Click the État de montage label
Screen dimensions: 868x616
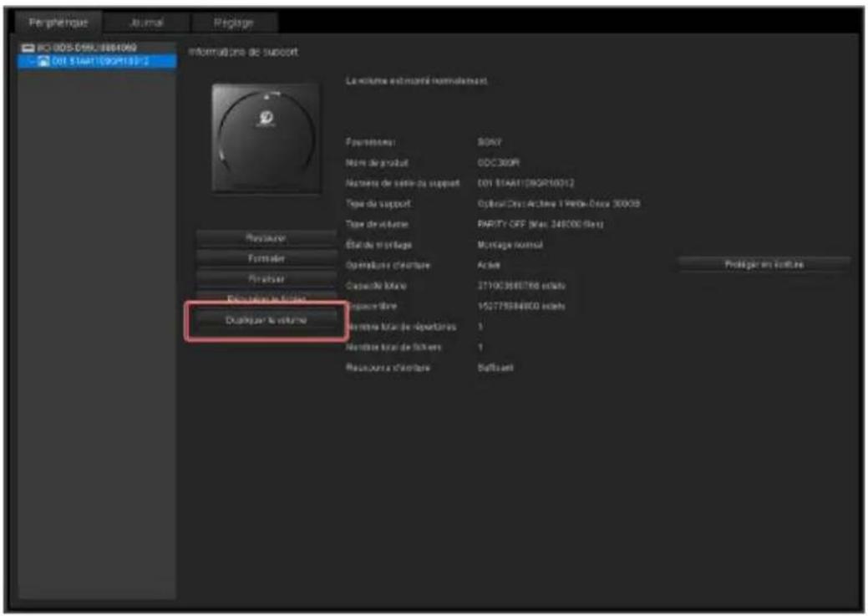[x=378, y=244]
